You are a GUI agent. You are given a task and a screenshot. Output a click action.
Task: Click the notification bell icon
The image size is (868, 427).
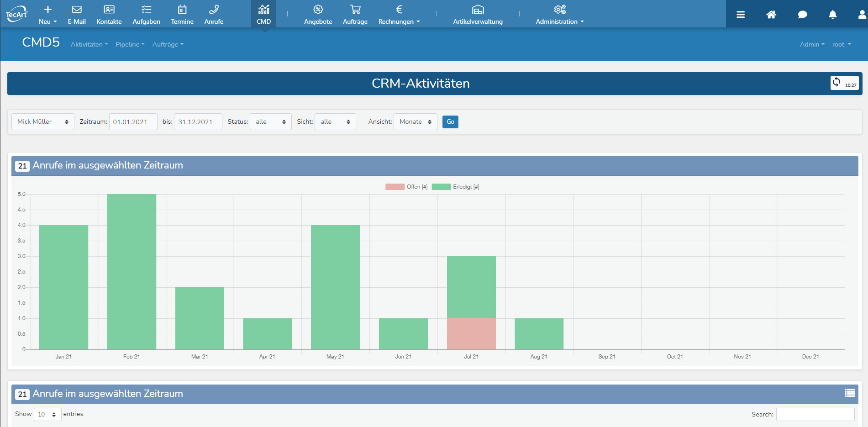tap(832, 15)
